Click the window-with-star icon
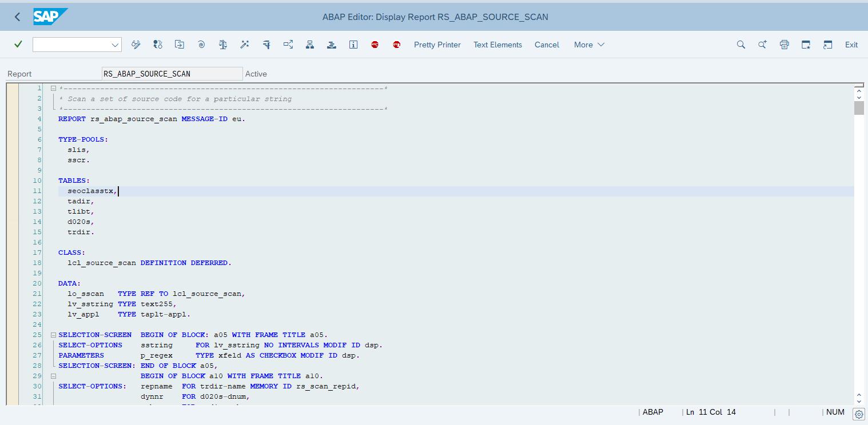Viewport: 868px width, 425px height. click(806, 45)
